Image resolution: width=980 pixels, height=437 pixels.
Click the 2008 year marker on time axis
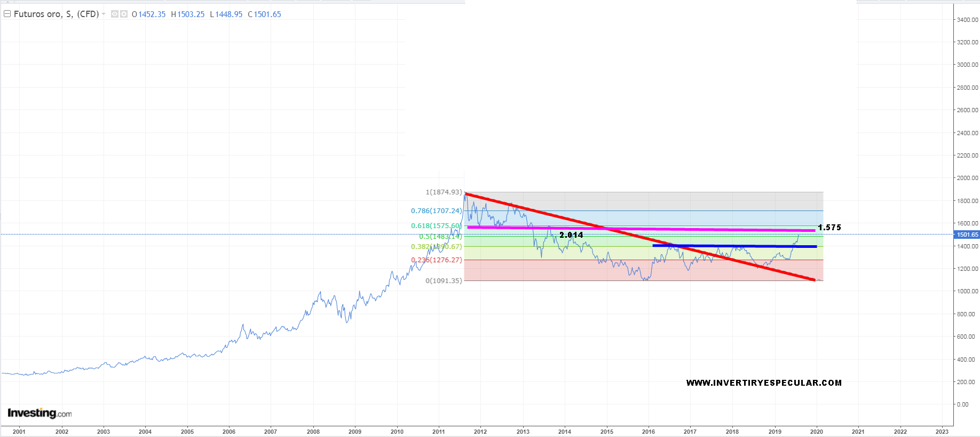click(313, 432)
